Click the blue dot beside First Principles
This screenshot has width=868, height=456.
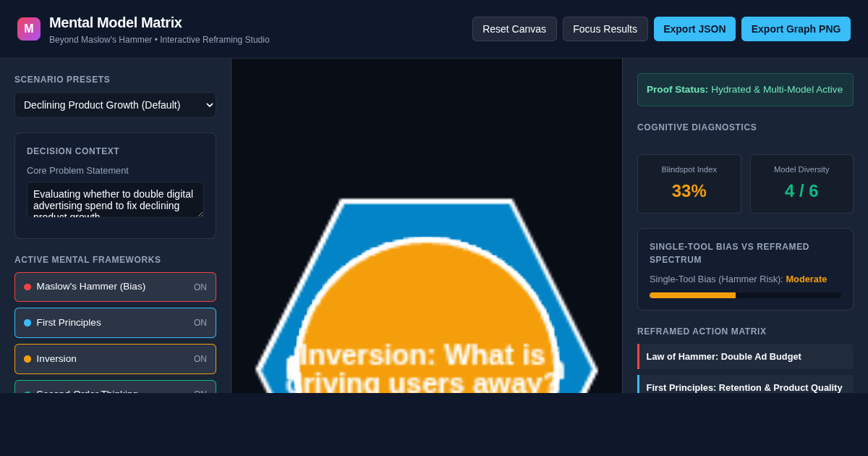[x=27, y=323]
